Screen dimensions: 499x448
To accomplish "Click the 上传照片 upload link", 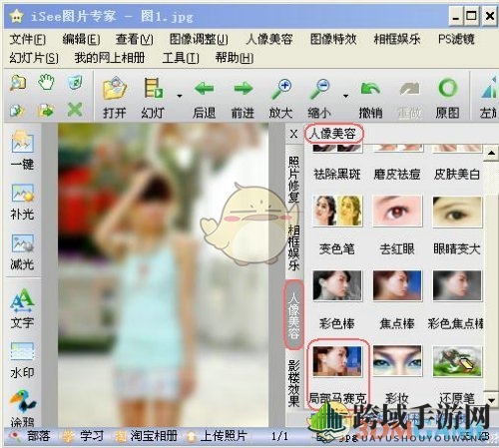I will [x=218, y=436].
